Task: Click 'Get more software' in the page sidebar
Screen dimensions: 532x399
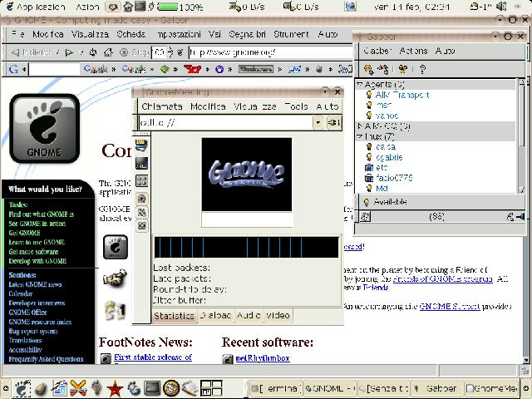Action: [x=33, y=252]
